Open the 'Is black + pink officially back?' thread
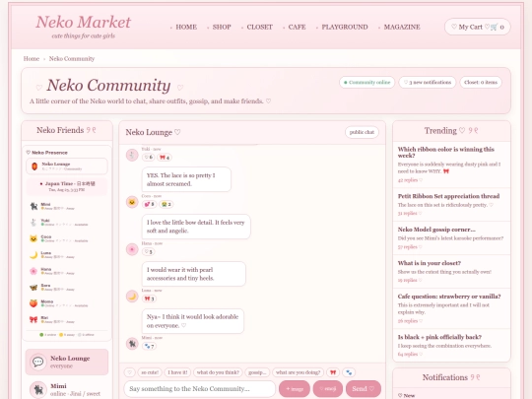532x399 pixels. pyautogui.click(x=451, y=345)
